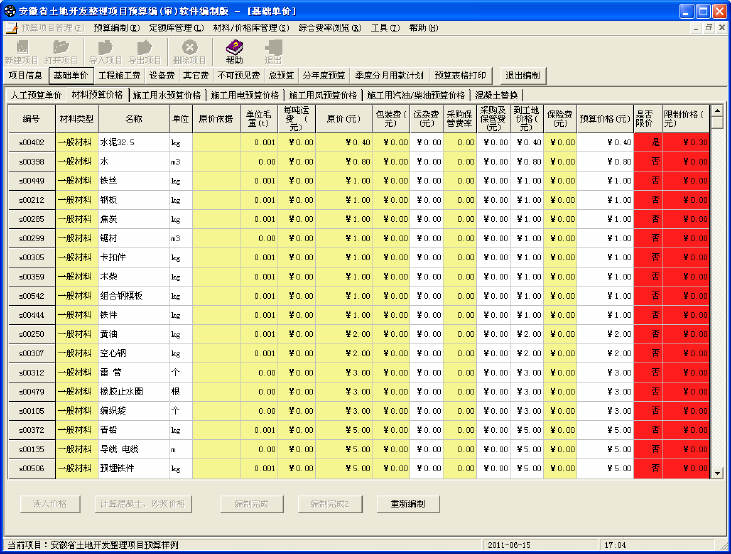Click the table scrollbar up arrow

[x=717, y=111]
